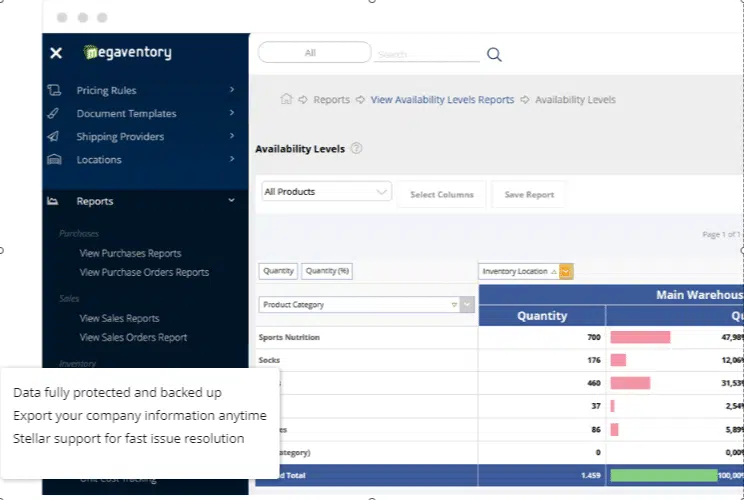744x500 pixels.
Task: Open View Purchase Orders Reports
Action: [144, 272]
